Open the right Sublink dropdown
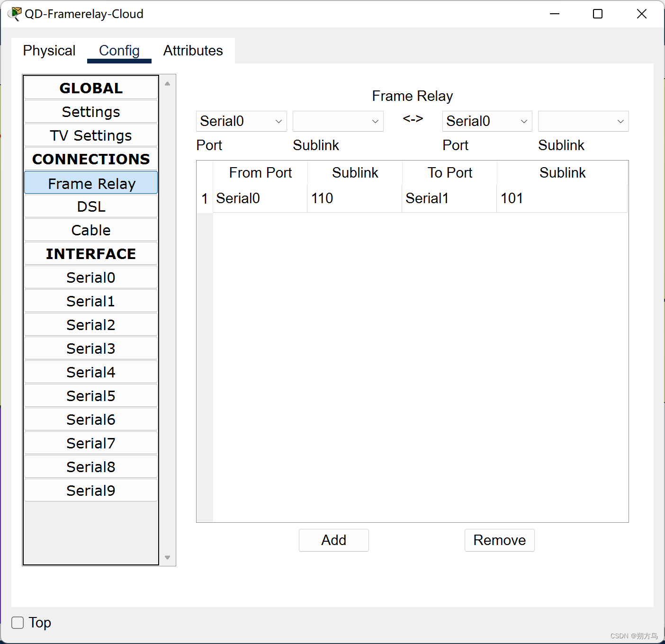This screenshot has width=665, height=644. click(583, 121)
